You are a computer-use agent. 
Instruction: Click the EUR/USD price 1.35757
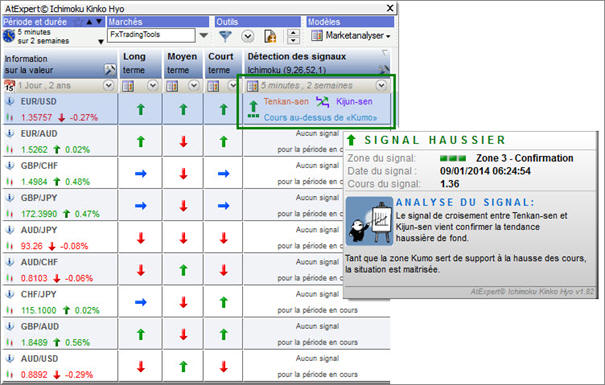pos(36,117)
